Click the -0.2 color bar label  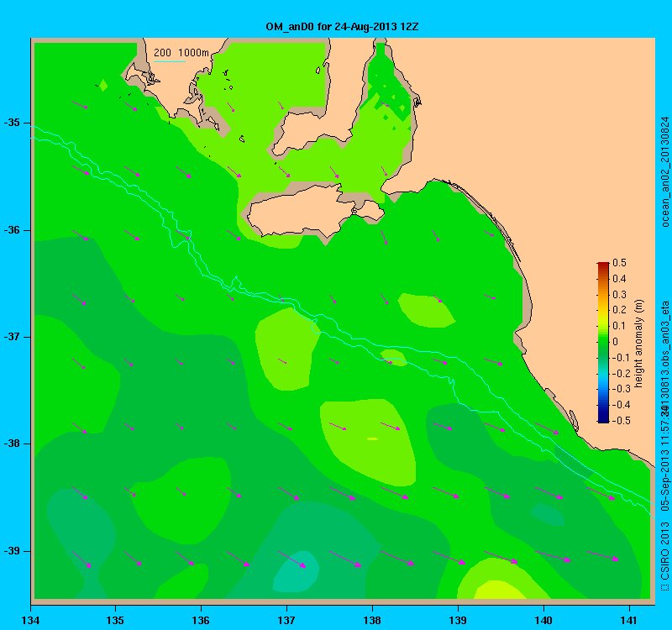pos(620,373)
